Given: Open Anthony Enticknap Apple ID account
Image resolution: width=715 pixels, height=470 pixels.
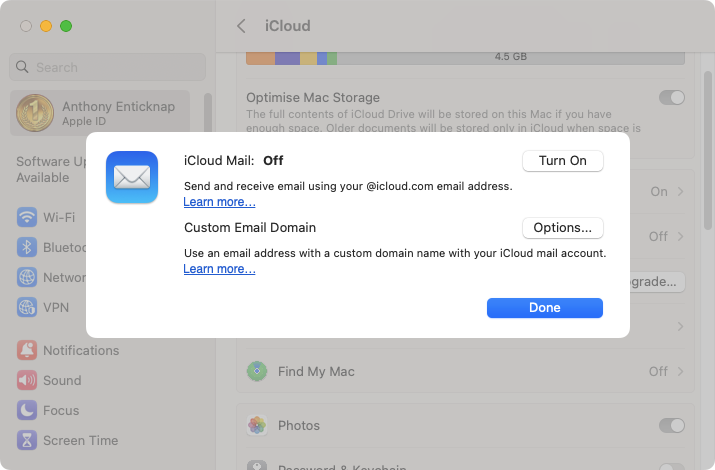Looking at the screenshot, I should [100, 113].
